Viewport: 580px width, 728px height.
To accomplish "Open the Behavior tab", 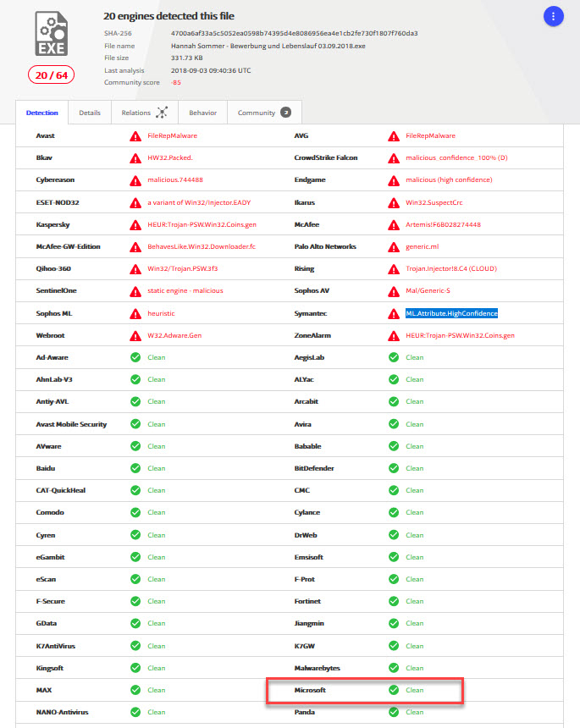I will (x=203, y=113).
